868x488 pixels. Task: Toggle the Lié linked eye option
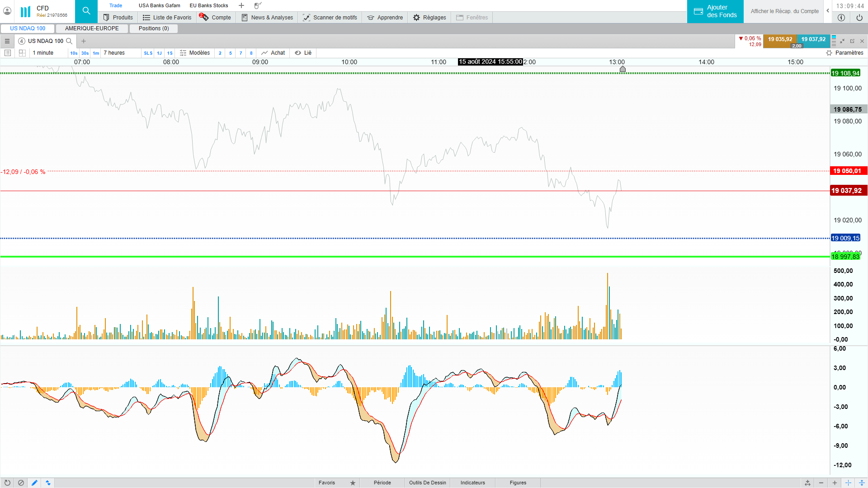point(303,53)
